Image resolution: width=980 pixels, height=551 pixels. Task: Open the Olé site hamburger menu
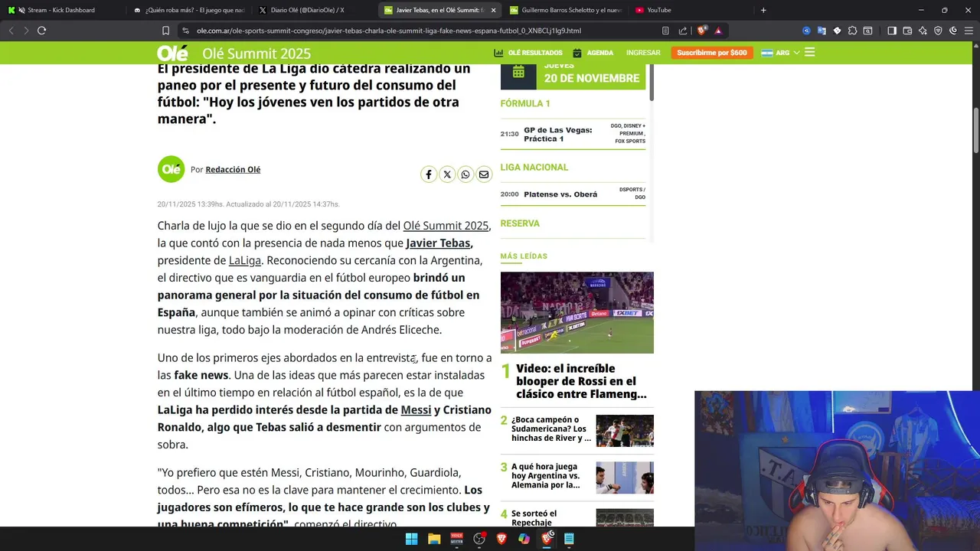(810, 53)
